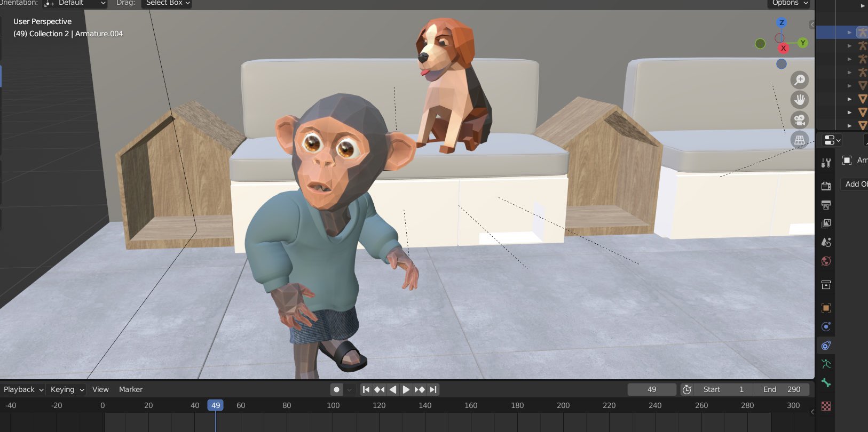Open the Keying popover in timeline
Image resolution: width=868 pixels, height=432 pixels.
tap(67, 389)
